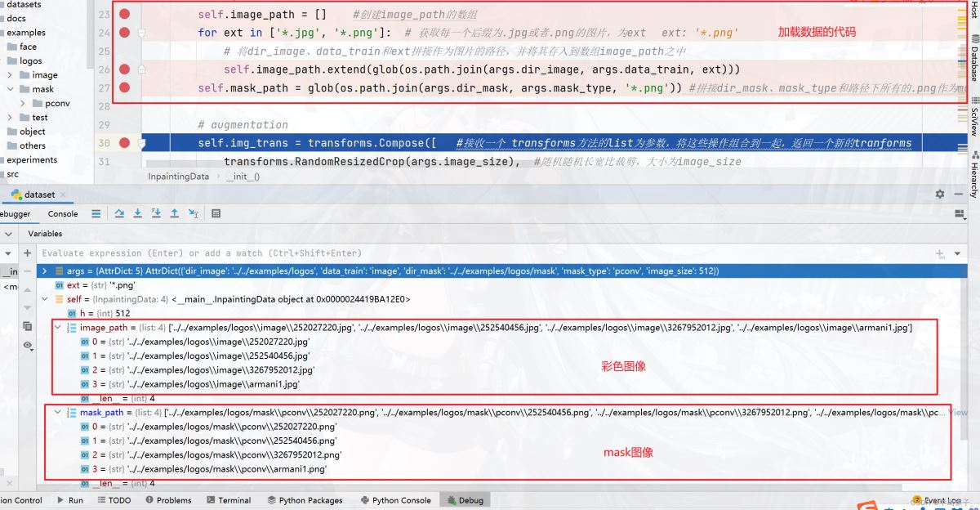Open the Evaluate Expression calculator icon
The width and height of the screenshot is (980, 510).
point(216,213)
